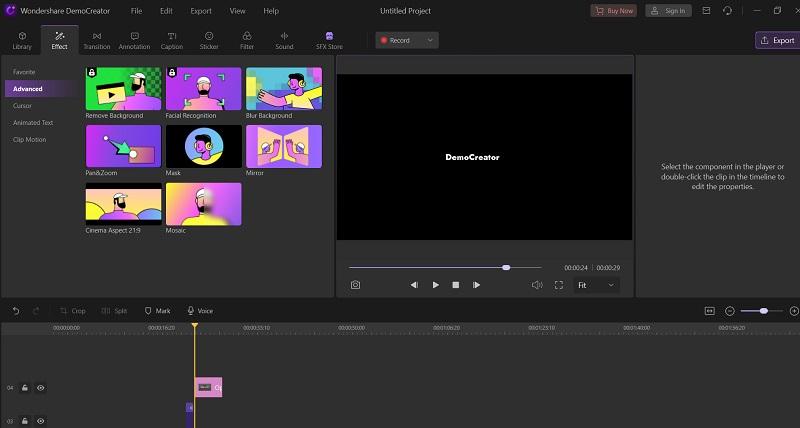Switch to the Transition tab

click(97, 40)
